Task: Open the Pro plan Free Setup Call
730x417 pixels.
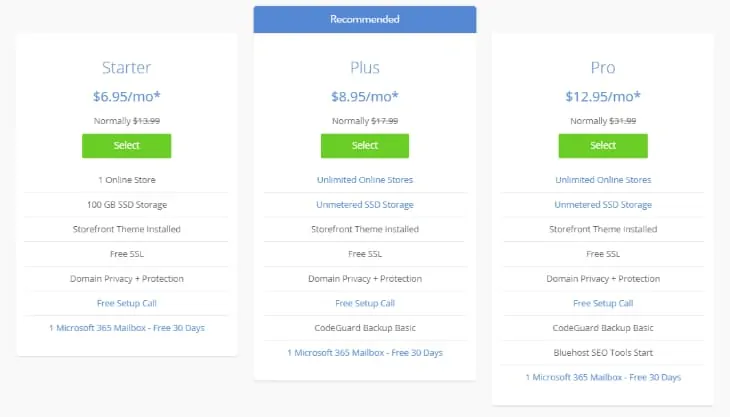Action: pos(603,303)
